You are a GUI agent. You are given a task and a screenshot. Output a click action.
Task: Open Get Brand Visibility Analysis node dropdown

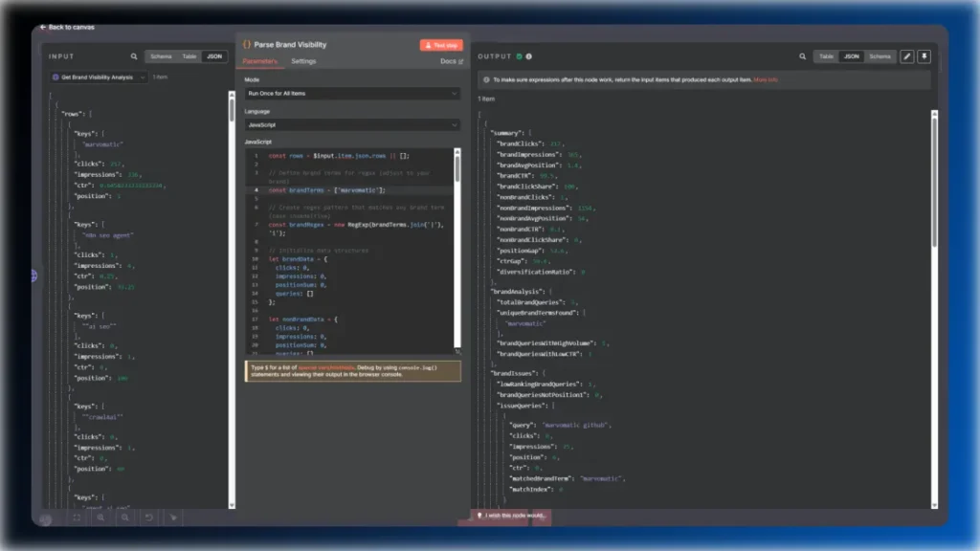99,77
